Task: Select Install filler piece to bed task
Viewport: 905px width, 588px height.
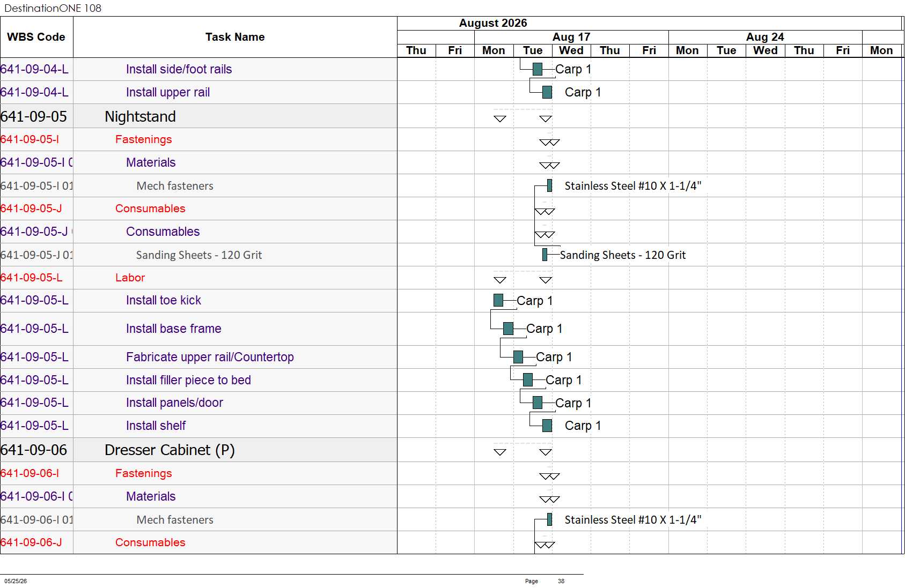Action: [x=188, y=380]
